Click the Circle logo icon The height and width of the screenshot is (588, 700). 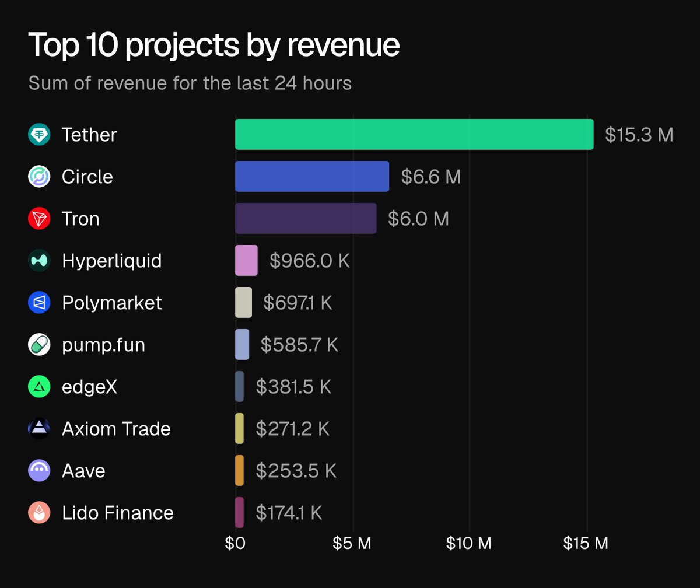39,177
